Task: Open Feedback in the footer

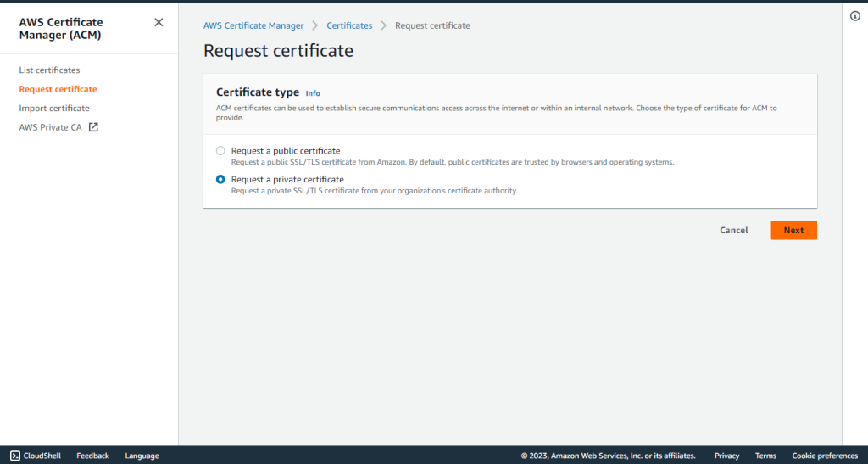Action: (x=92, y=456)
